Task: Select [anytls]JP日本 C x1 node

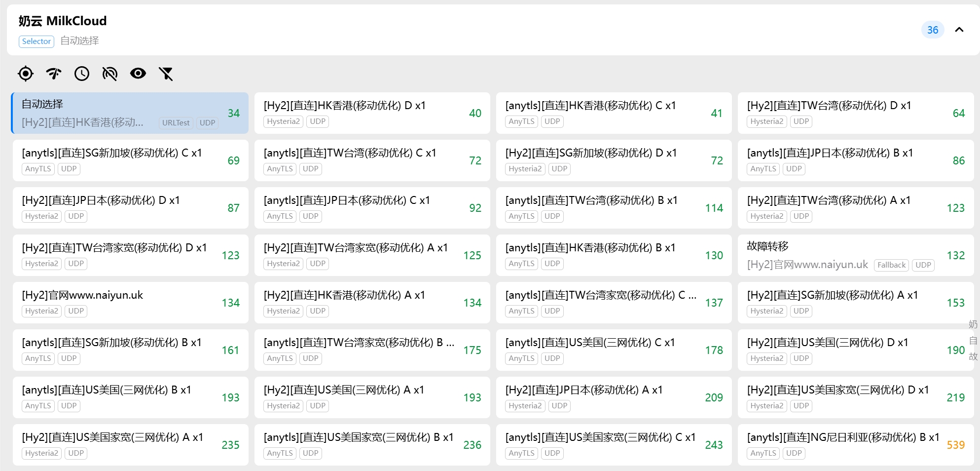Action: pyautogui.click(x=372, y=208)
